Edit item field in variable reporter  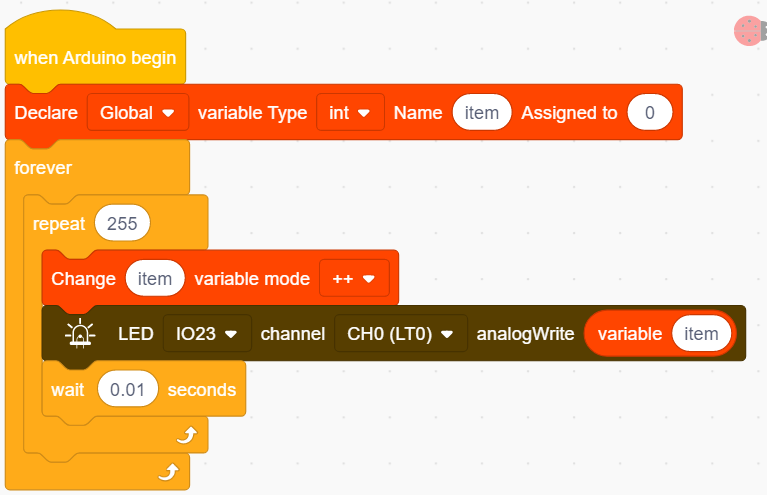(701, 334)
